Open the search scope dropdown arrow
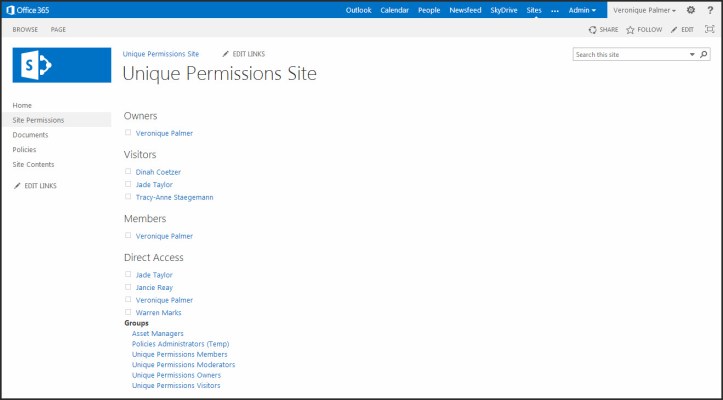This screenshot has width=723, height=400. (692, 54)
